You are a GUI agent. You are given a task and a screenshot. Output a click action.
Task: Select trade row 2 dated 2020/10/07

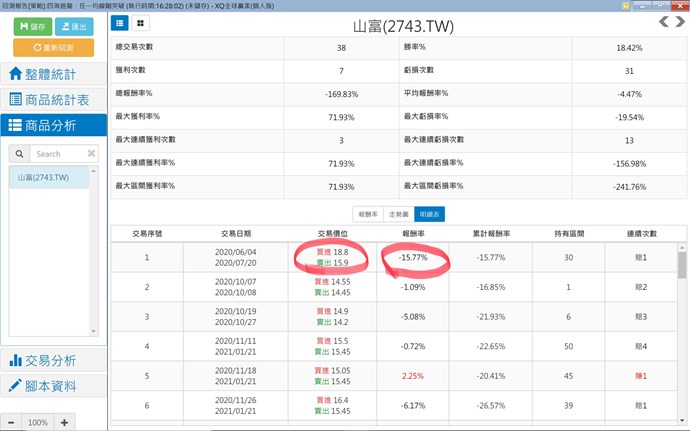[394, 287]
